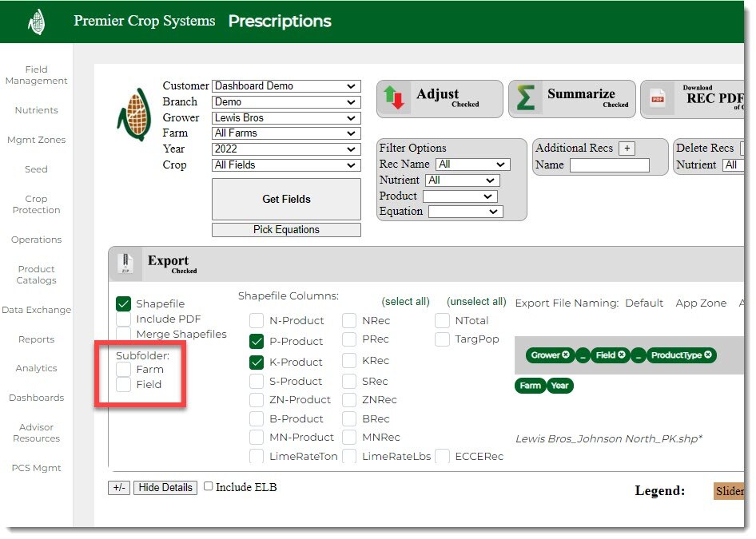Remove the ProductType tag from file naming

[x=708, y=355]
